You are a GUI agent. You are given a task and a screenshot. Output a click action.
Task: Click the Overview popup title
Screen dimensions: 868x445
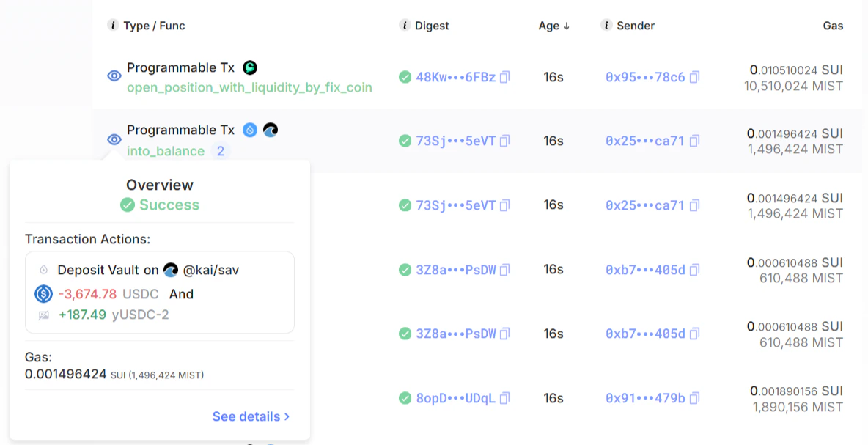click(x=160, y=185)
